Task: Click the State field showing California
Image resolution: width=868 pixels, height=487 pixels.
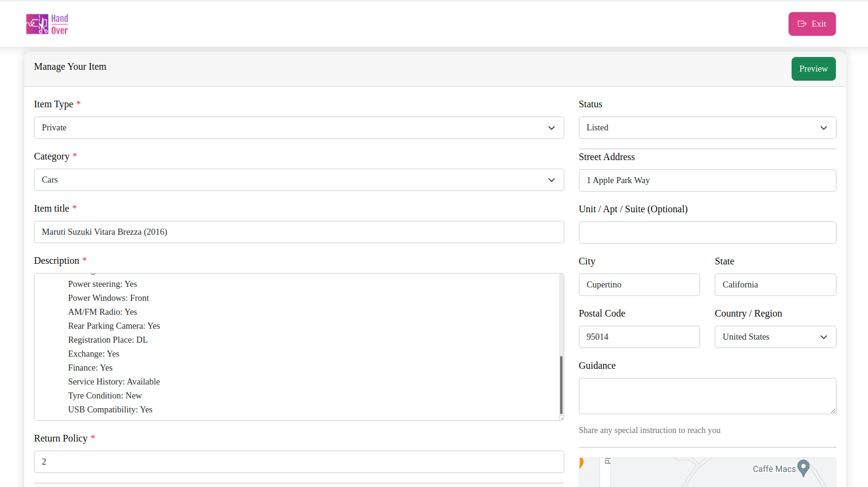Action: [775, 284]
